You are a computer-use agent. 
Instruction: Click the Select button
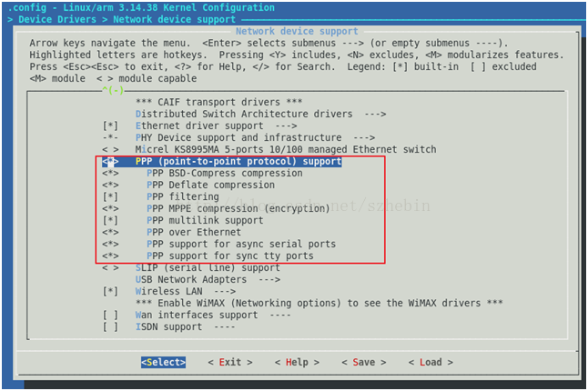[163, 362]
